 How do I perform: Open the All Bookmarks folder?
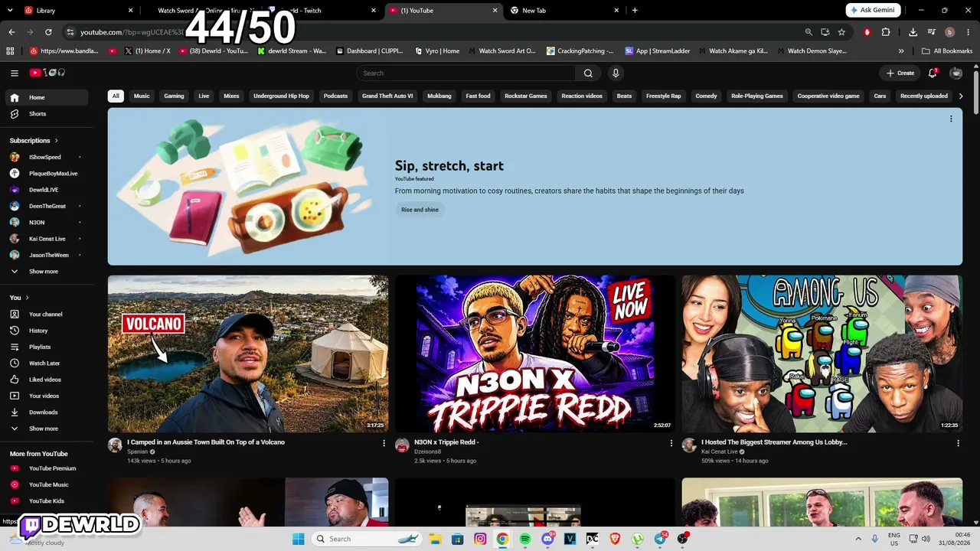[x=947, y=51]
